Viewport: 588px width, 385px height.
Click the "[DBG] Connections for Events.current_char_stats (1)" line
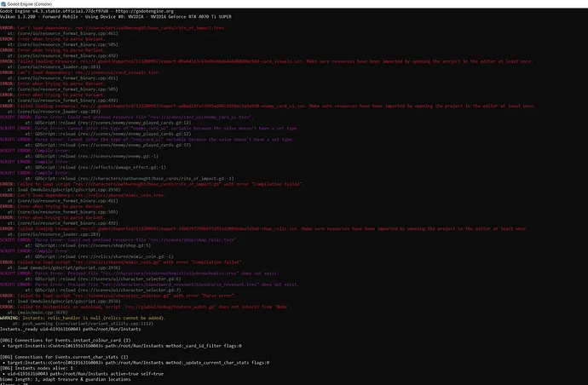point(64,357)
